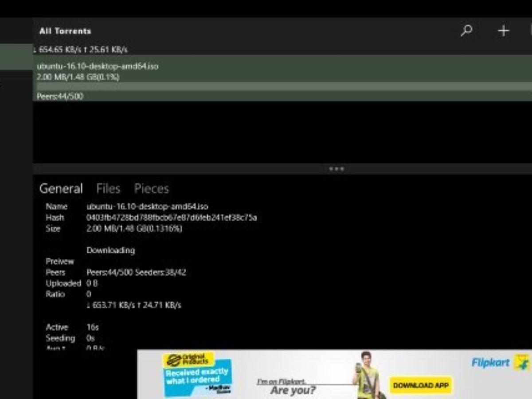
Task: Click Peers:44/500 in the torrent list row
Action: tap(60, 96)
